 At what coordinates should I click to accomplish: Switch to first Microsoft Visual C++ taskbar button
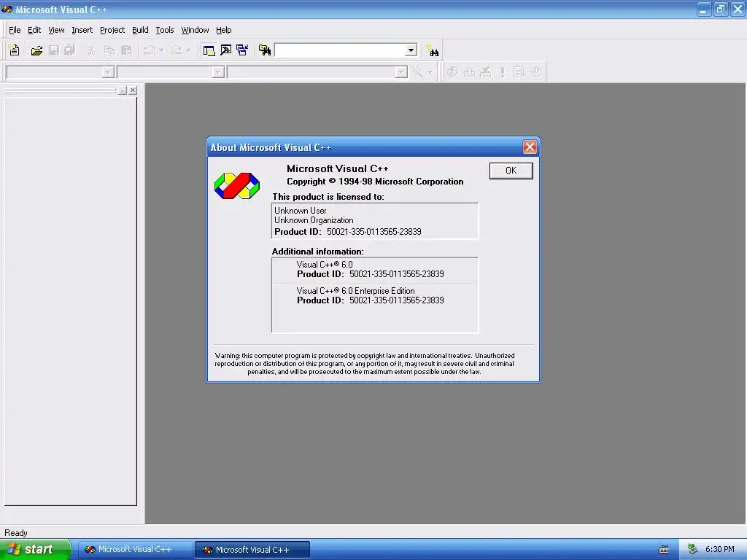click(135, 550)
